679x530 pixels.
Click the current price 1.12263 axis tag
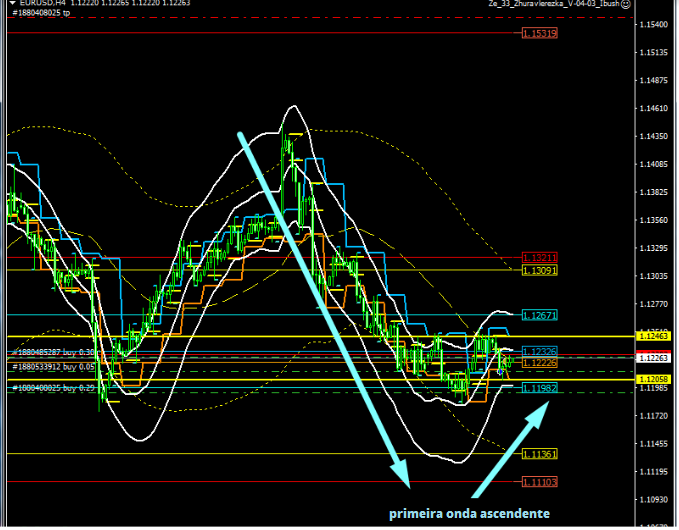(x=655, y=357)
